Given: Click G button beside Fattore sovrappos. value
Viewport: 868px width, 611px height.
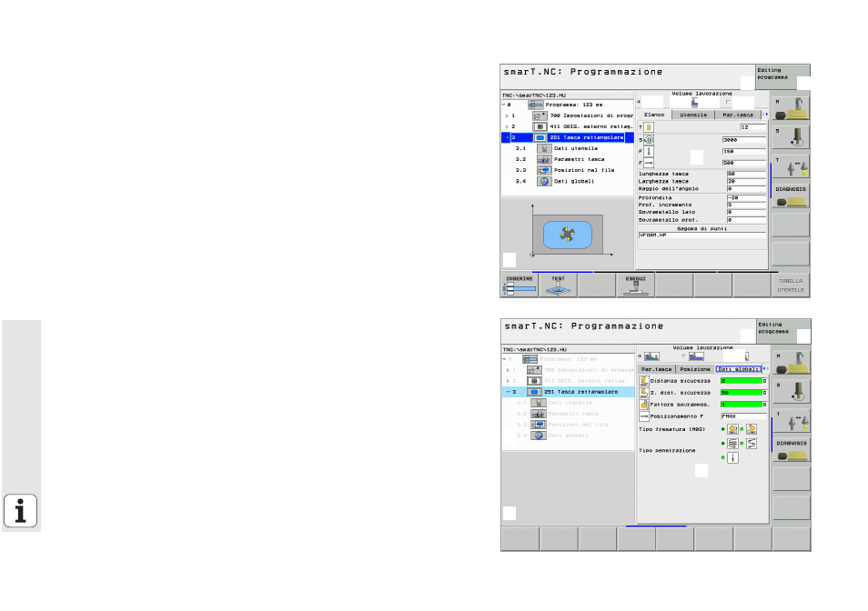Looking at the screenshot, I should pos(764,405).
